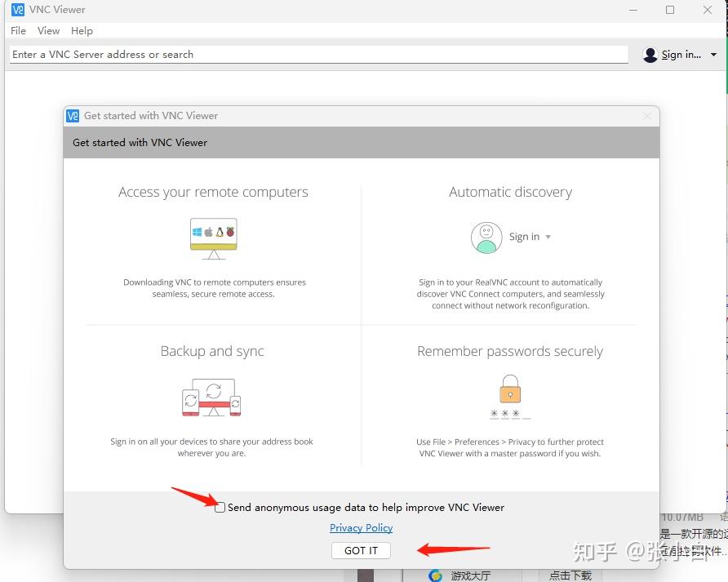Click Sign in text under Automatic discovery

tap(524, 237)
